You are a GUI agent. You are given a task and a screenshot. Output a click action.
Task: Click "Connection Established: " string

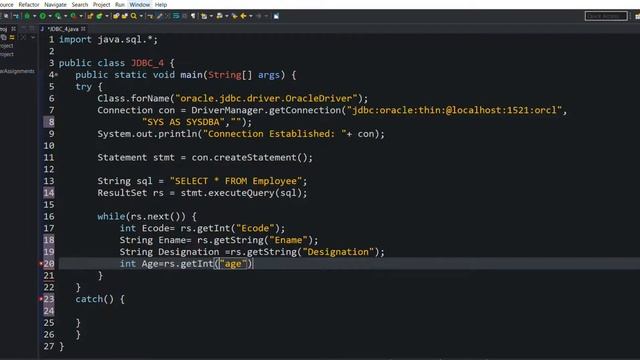(275, 134)
